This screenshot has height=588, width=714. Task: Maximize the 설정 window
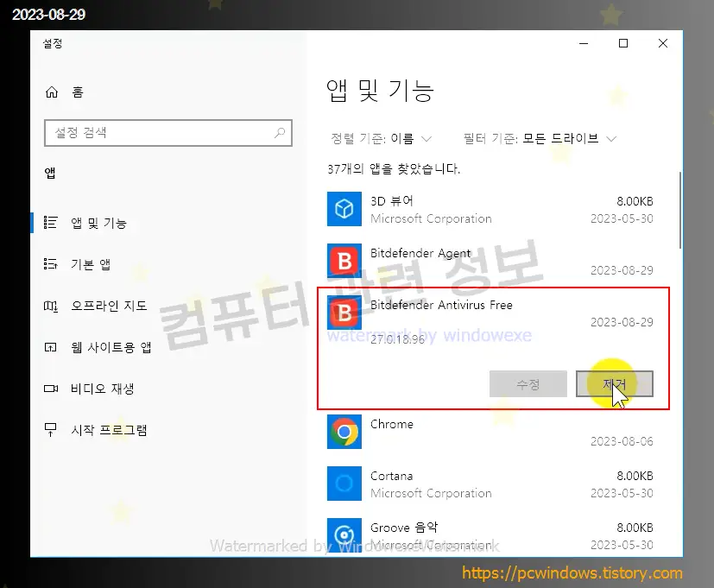623,43
